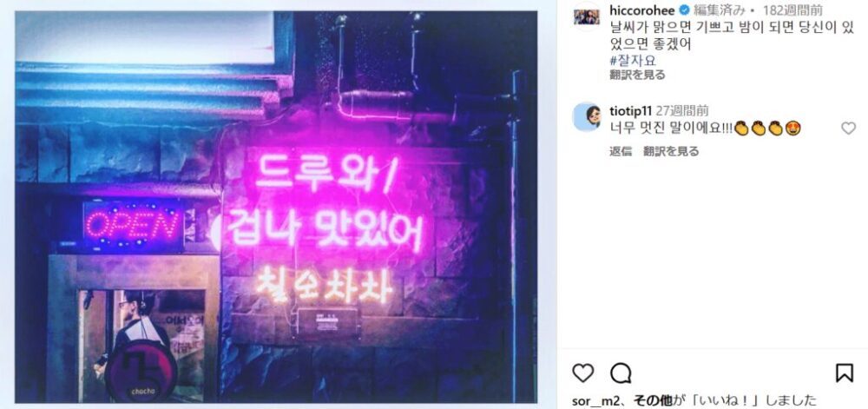This screenshot has width=868, height=409.
Task: Reply to tiotip11's comment
Action: pyautogui.click(x=621, y=151)
